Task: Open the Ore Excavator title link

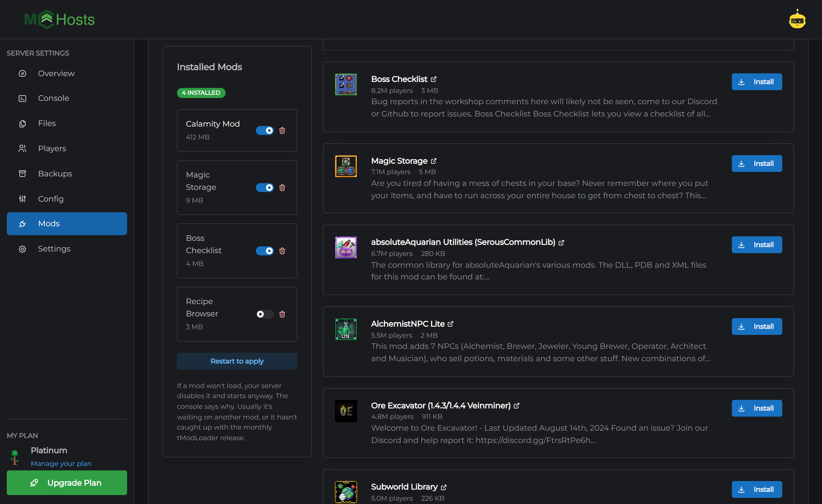Action: [441, 406]
